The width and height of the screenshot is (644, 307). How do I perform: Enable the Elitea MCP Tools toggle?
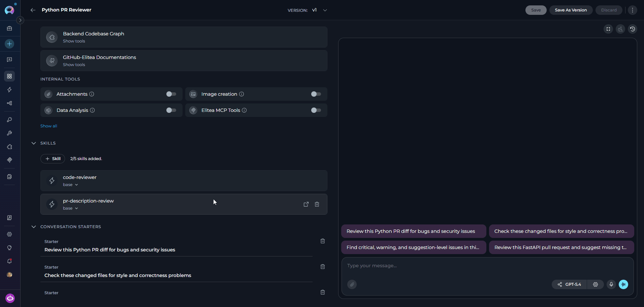coord(316,110)
